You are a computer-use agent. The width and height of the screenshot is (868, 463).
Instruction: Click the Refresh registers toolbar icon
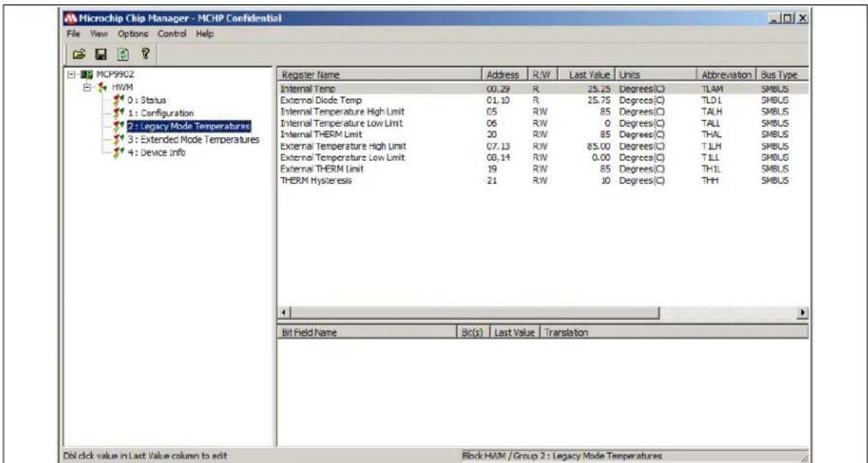coord(122,55)
